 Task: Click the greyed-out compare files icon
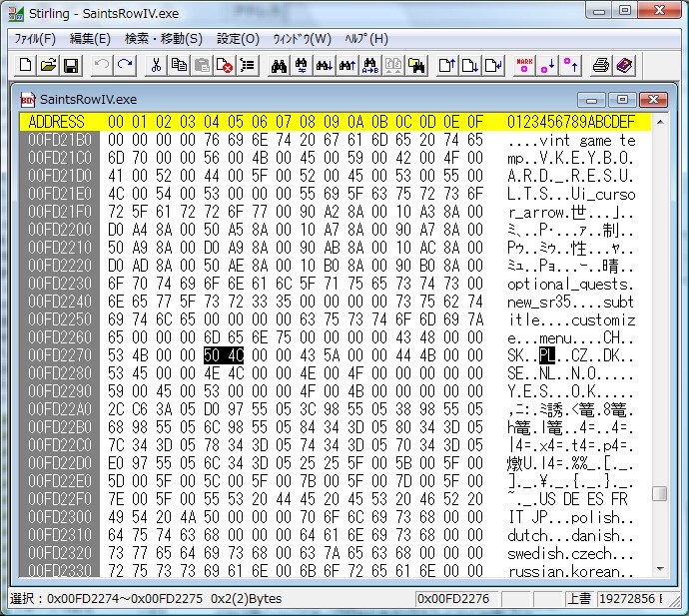coord(393,66)
